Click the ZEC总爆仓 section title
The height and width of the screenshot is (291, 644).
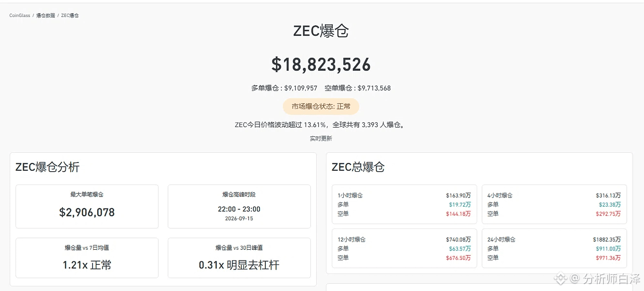(358, 167)
